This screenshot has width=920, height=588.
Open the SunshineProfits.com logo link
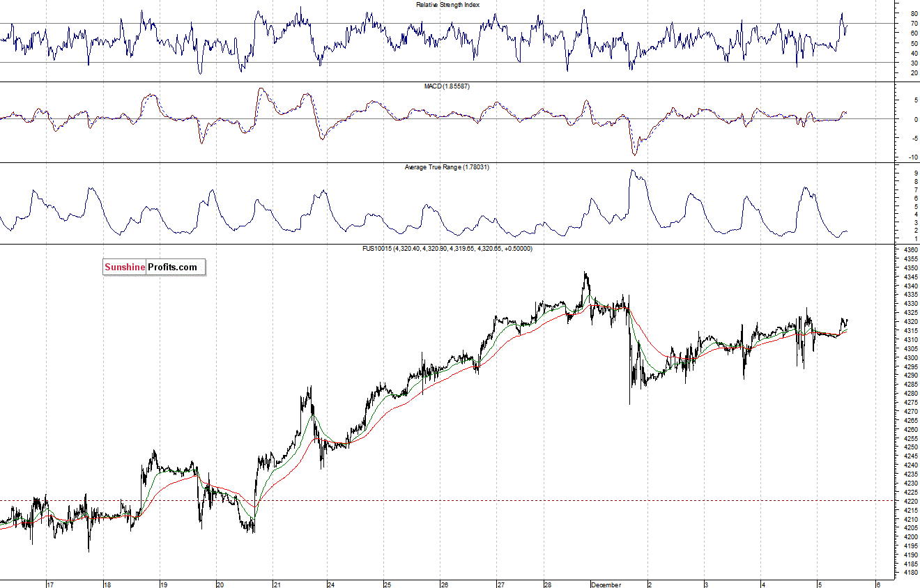(x=154, y=267)
